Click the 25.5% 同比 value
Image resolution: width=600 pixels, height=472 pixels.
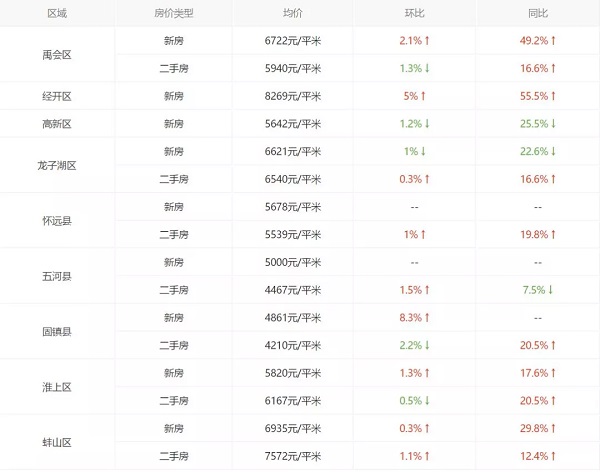(538, 124)
